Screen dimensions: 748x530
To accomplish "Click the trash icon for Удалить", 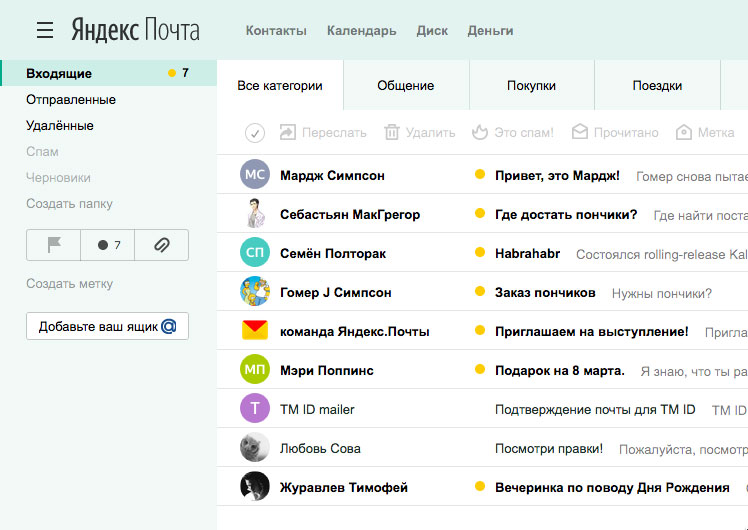I will (392, 132).
